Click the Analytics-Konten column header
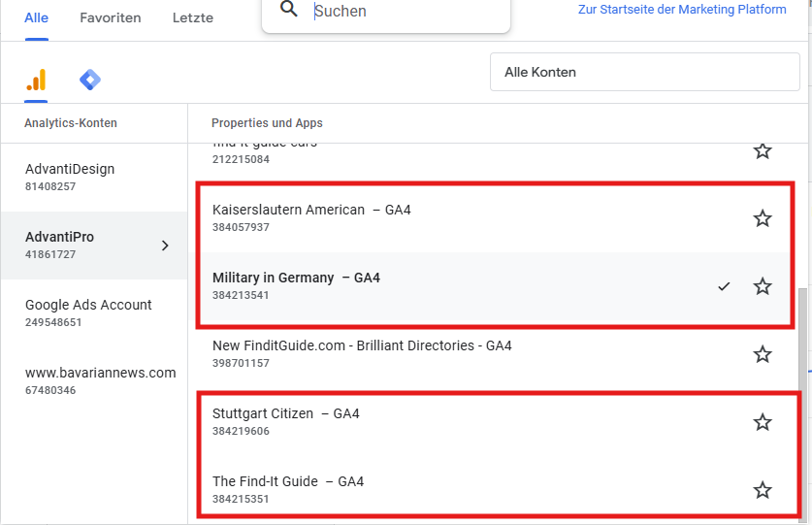The image size is (812, 525). click(x=71, y=123)
